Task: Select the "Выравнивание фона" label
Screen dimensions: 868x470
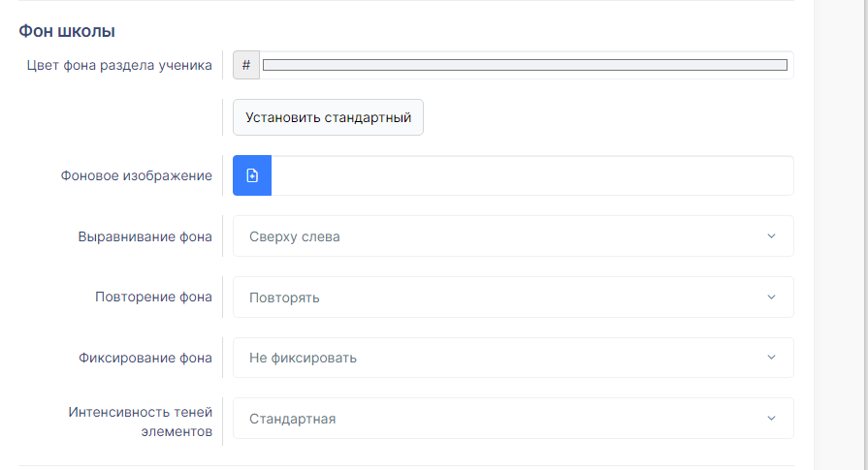Action: coord(145,236)
